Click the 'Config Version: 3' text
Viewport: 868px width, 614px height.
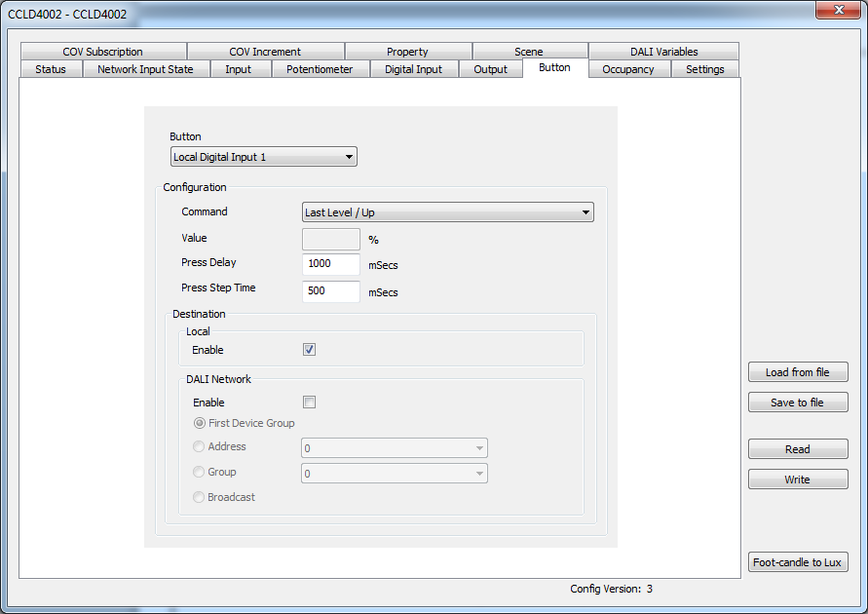(x=611, y=589)
